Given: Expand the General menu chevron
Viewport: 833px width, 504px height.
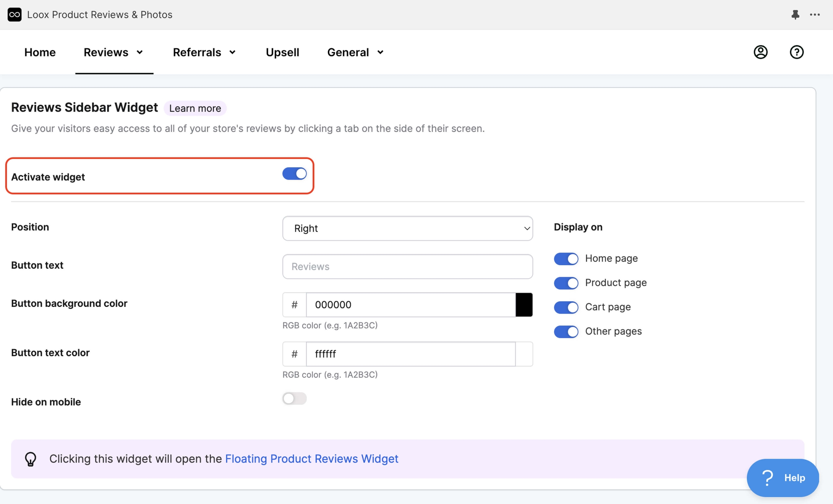Looking at the screenshot, I should click(x=380, y=52).
